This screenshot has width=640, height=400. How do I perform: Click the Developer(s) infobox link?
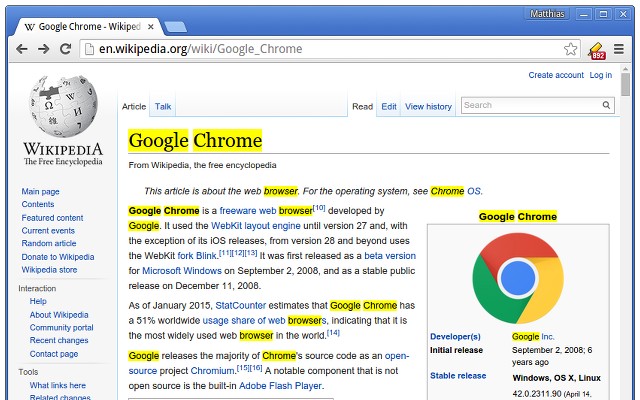(x=455, y=337)
